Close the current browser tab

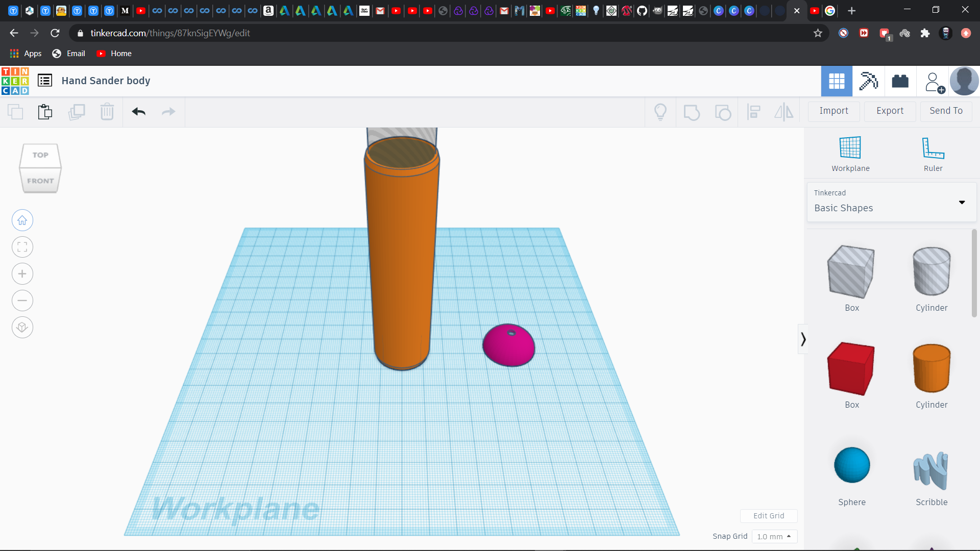coord(797,11)
